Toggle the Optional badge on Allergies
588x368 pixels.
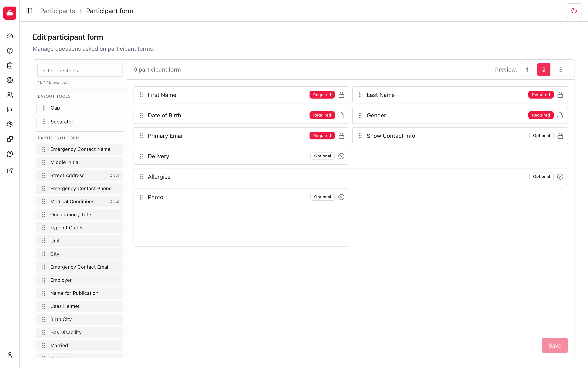541,177
